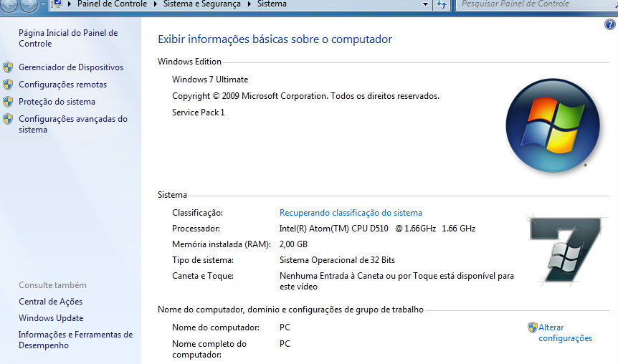The width and height of the screenshot is (618, 364).
Task: Click the Sistema Operacional de 32 Bits text
Action: [337, 260]
